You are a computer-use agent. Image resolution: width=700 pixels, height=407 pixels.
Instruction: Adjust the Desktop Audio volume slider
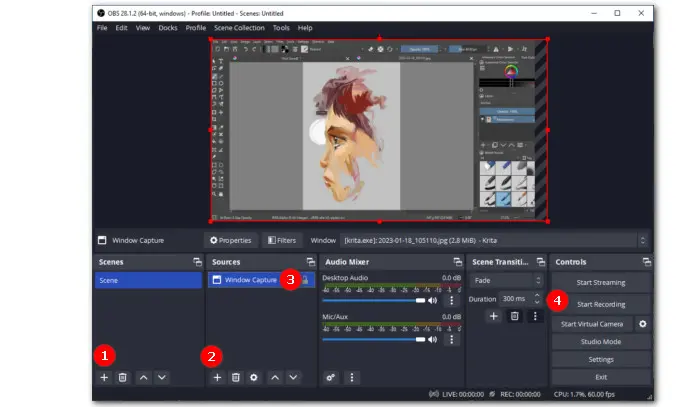tap(374, 300)
